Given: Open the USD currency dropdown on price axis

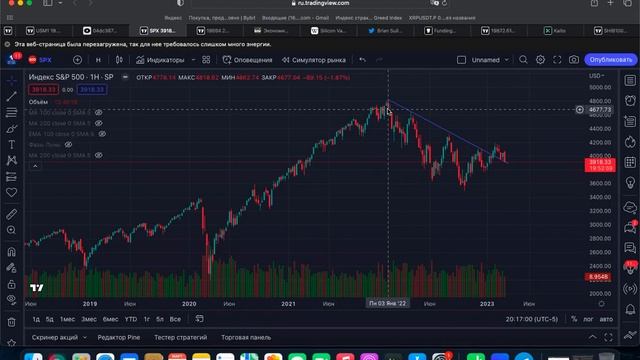Looking at the screenshot, I should coord(596,76).
